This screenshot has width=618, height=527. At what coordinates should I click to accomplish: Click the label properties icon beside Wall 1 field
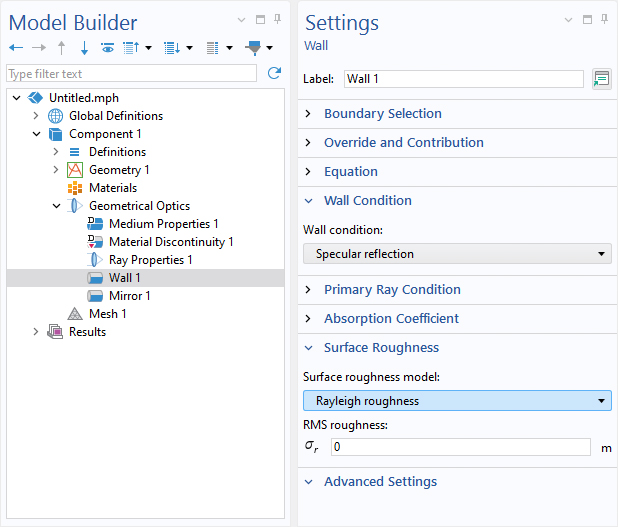601,79
